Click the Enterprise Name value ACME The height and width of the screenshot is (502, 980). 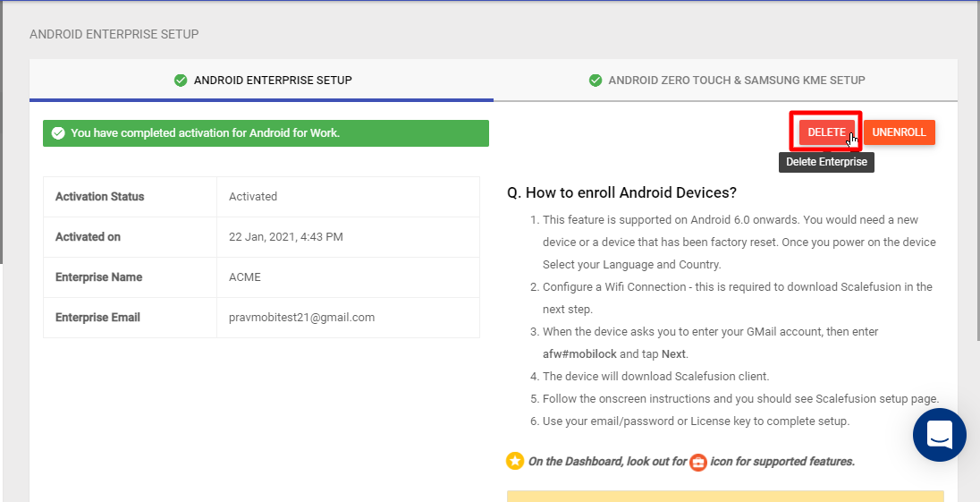[244, 277]
